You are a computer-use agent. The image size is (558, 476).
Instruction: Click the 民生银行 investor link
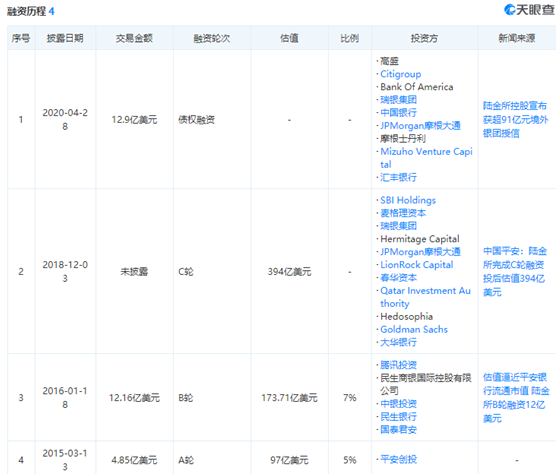coord(398,417)
